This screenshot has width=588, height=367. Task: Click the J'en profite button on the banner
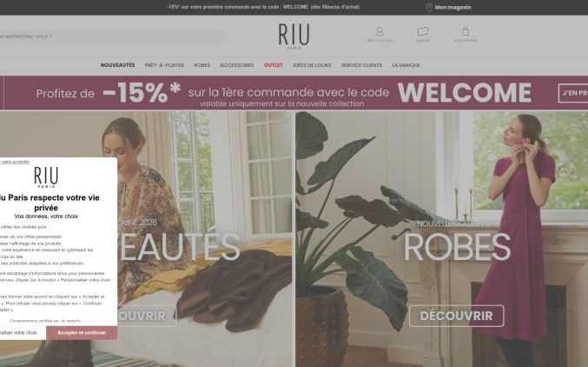coord(573,93)
